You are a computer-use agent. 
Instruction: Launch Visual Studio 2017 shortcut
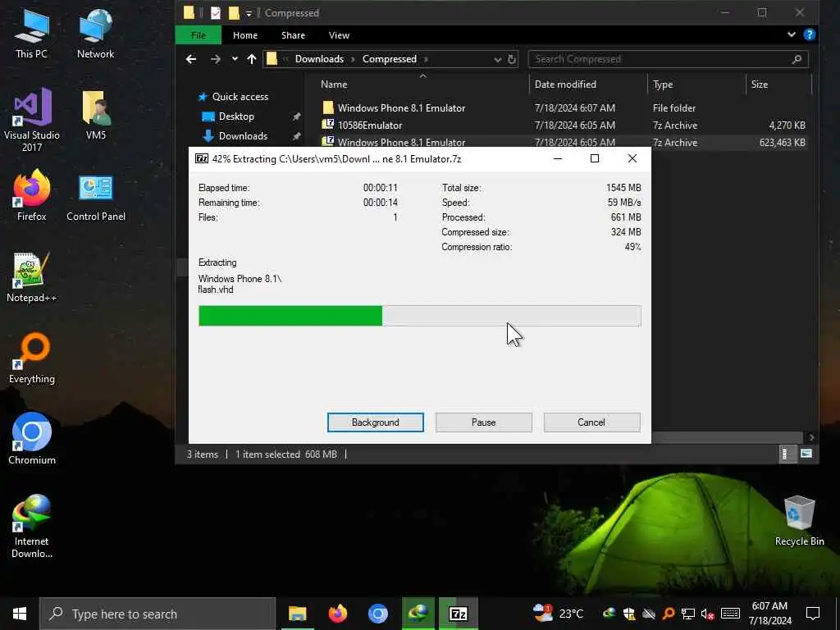pos(32,120)
